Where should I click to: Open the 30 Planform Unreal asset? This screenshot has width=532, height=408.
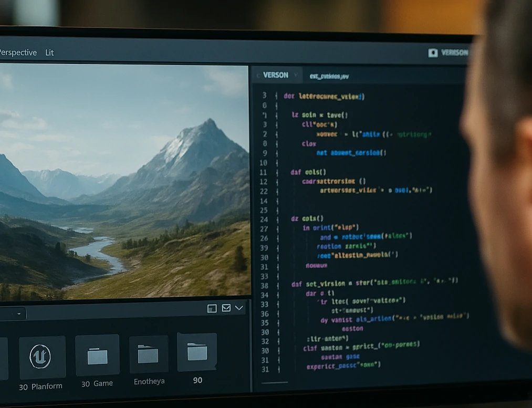42,358
